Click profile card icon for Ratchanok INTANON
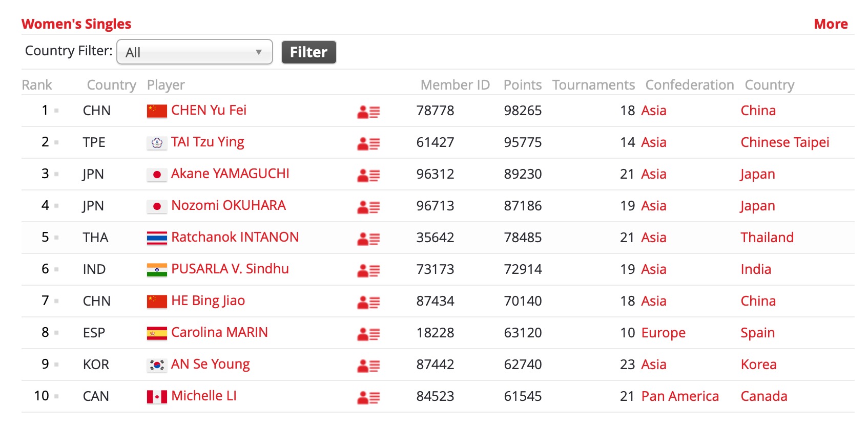This screenshot has width=868, height=428. tap(368, 239)
